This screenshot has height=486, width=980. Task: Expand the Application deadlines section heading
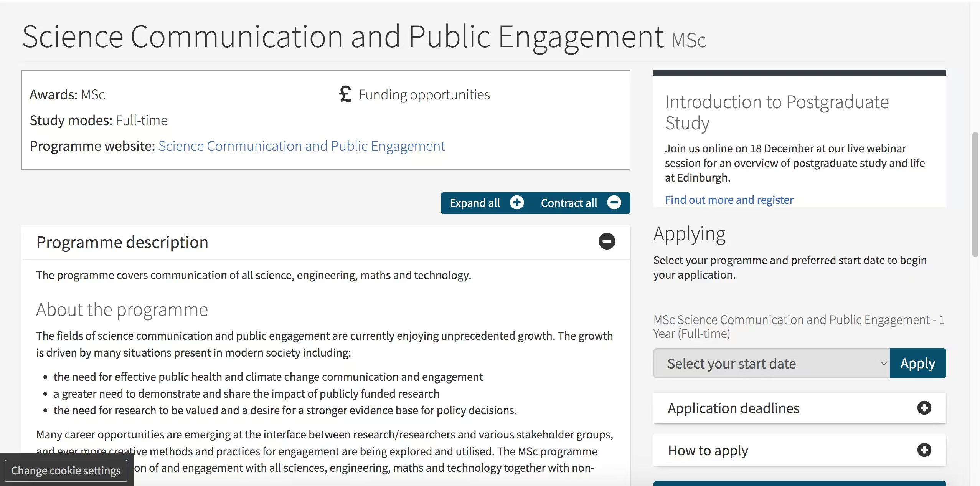[x=733, y=408]
